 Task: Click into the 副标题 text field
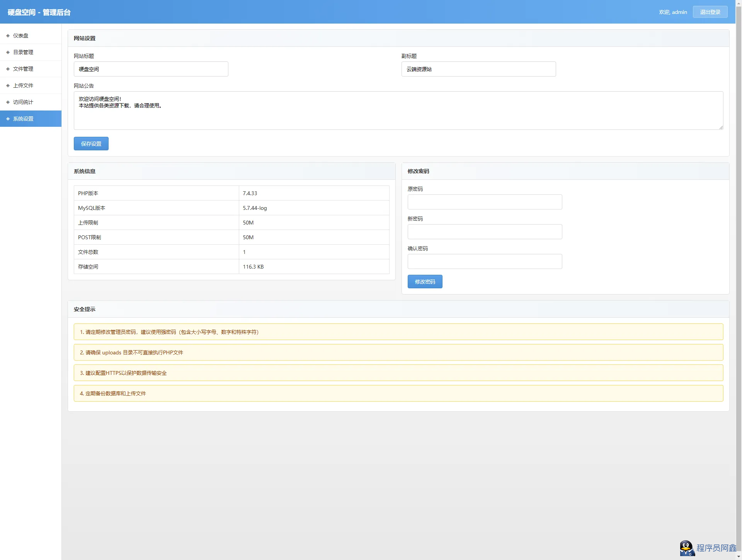478,69
